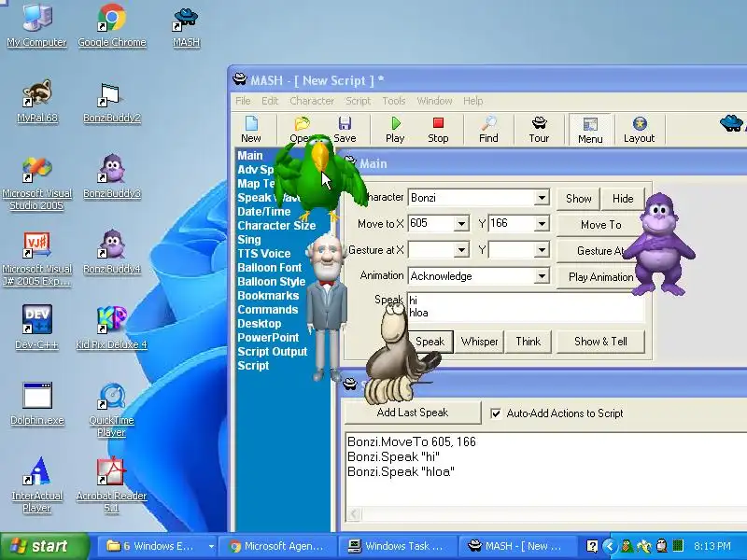The image size is (747, 560).
Task: Select Date/Time in sidebar list
Action: click(264, 212)
